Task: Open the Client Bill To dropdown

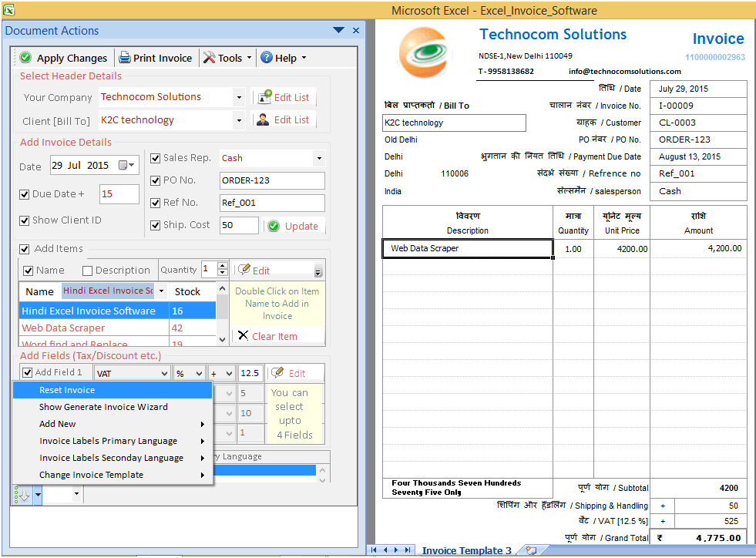Action: [x=237, y=120]
